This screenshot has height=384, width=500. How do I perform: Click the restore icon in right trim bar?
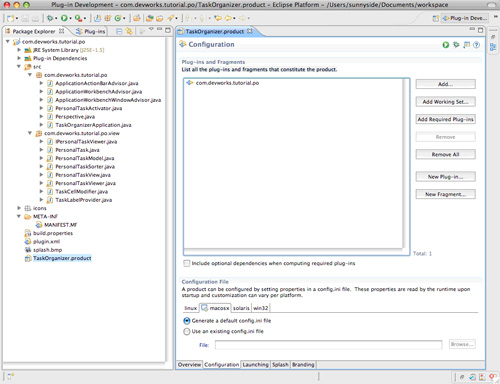tap(493, 37)
